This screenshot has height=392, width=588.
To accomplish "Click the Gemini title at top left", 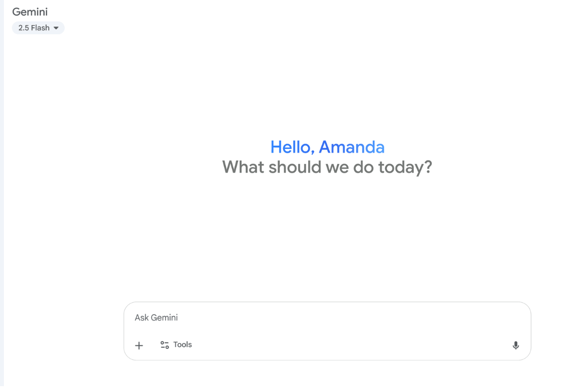I will (30, 12).
